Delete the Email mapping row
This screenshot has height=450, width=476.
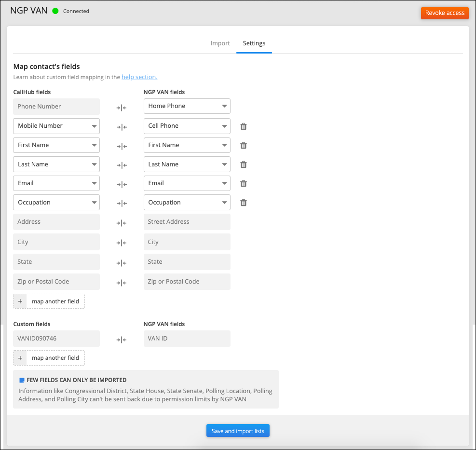point(244,183)
